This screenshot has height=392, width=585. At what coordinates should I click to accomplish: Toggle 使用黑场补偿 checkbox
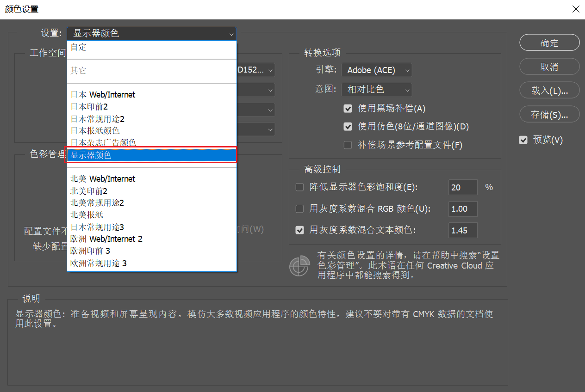tap(348, 109)
